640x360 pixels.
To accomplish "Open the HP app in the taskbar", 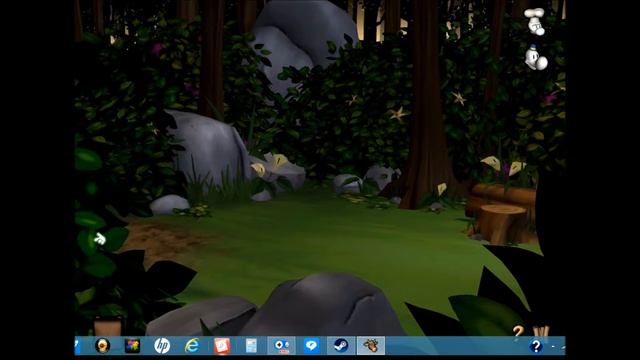I will tap(162, 346).
